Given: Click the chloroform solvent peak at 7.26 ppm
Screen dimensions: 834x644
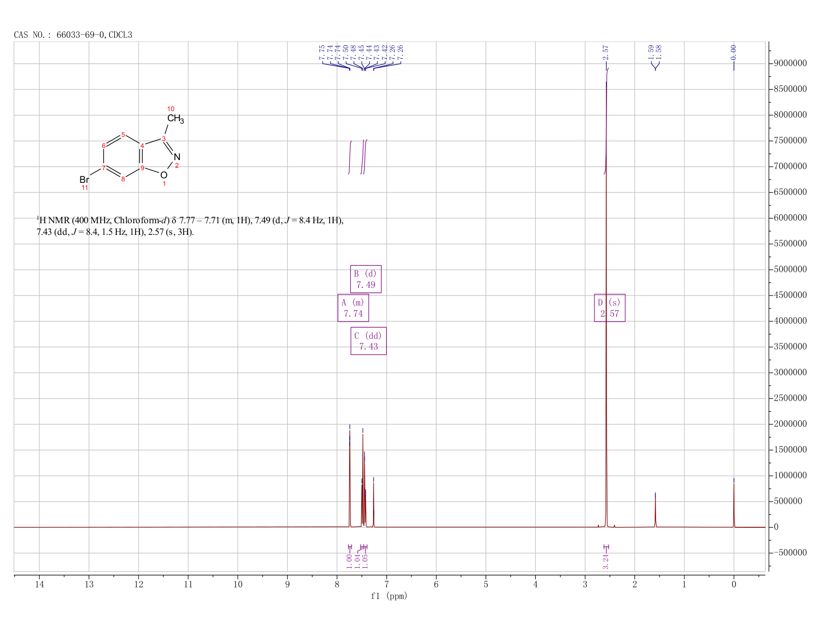Looking at the screenshot, I should (374, 505).
